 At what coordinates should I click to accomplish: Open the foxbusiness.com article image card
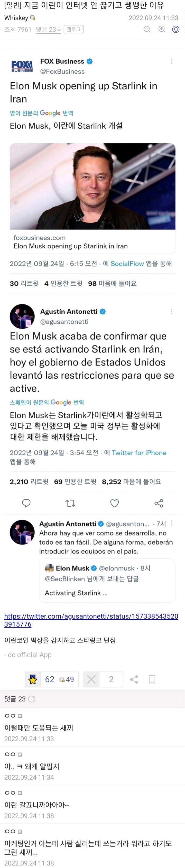[x=92, y=198]
